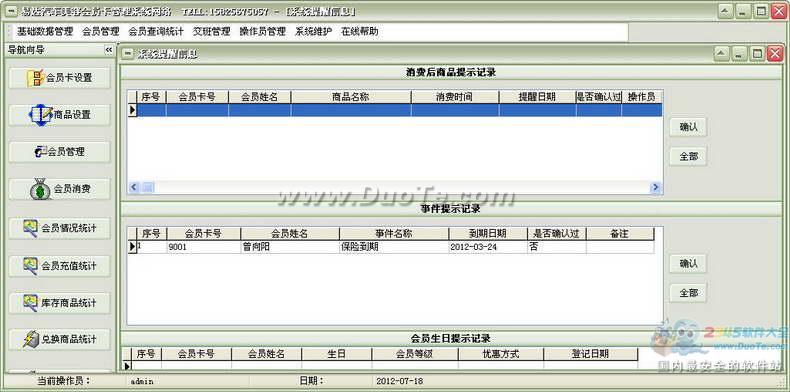Launch 会员情况统计 from the sidebar
This screenshot has width=790, height=392.
coord(59,228)
